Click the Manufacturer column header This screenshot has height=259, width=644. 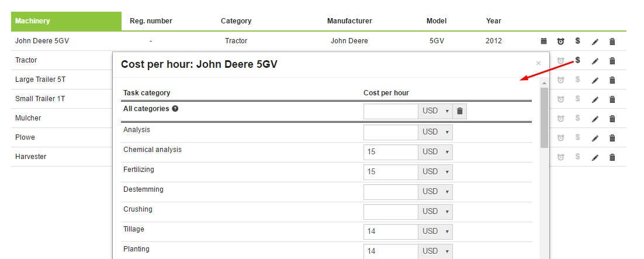pyautogui.click(x=349, y=21)
